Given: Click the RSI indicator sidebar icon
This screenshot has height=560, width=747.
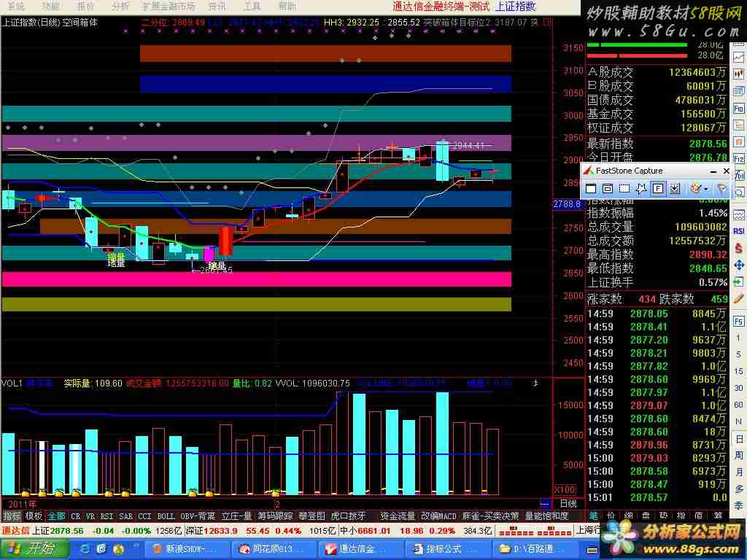Looking at the screenshot, I should (x=738, y=231).
